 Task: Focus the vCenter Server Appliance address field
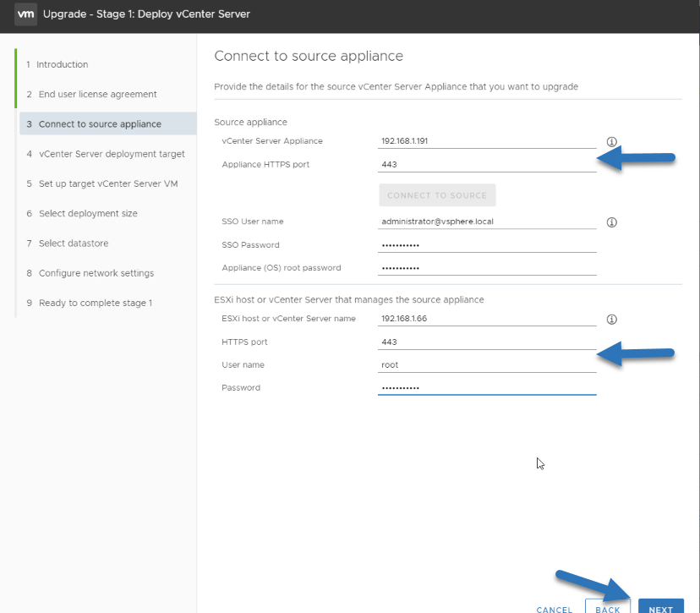[x=487, y=141]
